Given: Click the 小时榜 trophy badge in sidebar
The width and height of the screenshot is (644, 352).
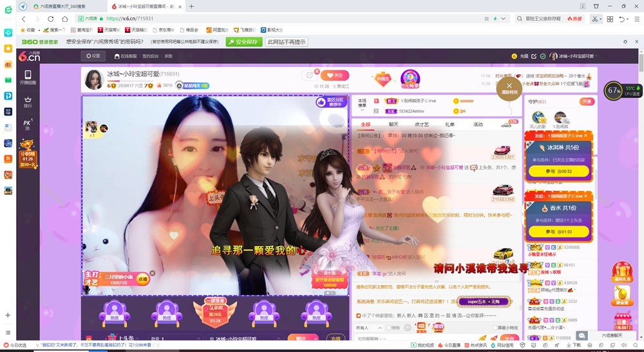Looking at the screenshot, I should (28, 153).
